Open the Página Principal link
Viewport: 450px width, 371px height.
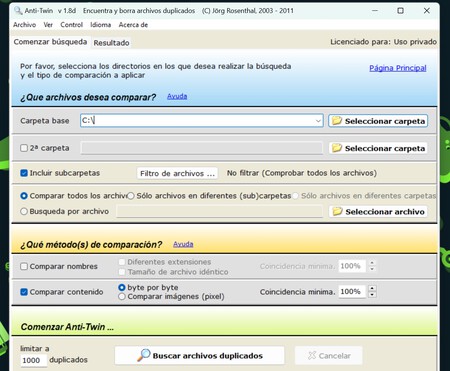tap(398, 68)
